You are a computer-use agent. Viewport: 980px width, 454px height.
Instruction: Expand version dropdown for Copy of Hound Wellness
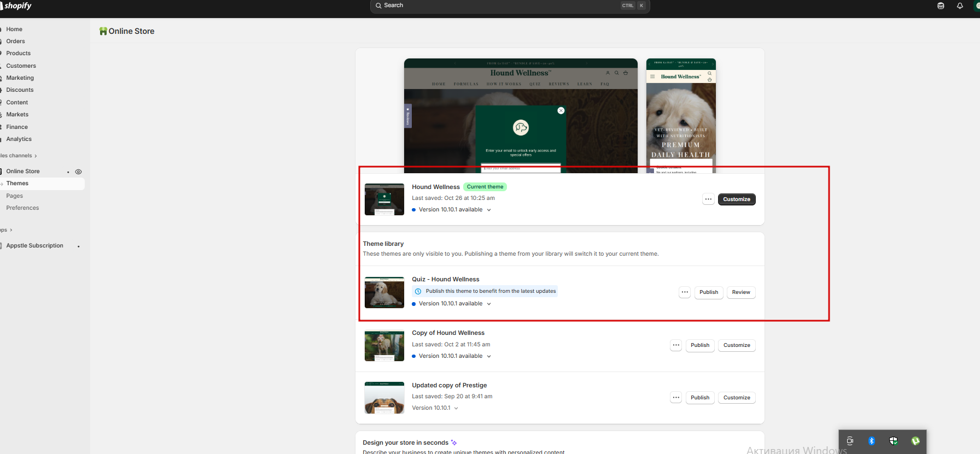click(x=489, y=356)
